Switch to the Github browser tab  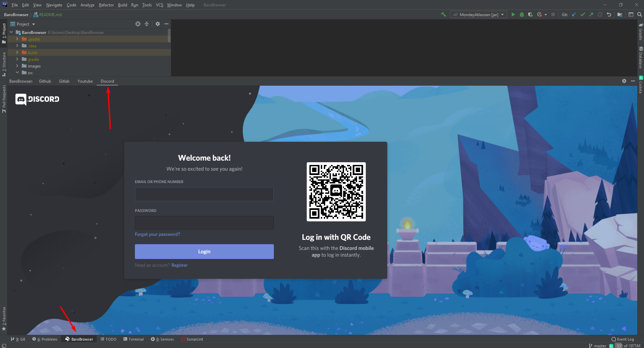tap(45, 81)
